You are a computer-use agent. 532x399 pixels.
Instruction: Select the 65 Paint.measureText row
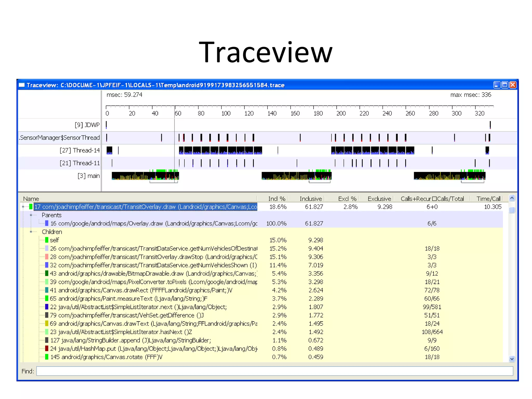[261, 298]
